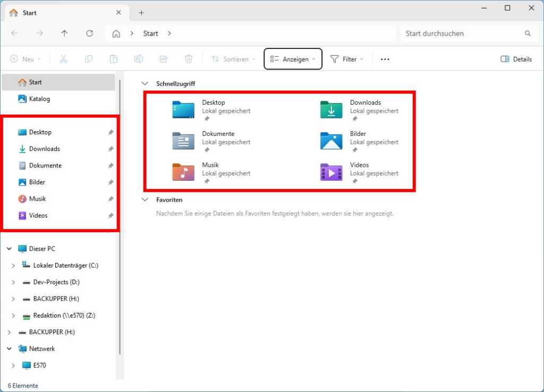Open the Sortieren dropdown

coord(233,59)
